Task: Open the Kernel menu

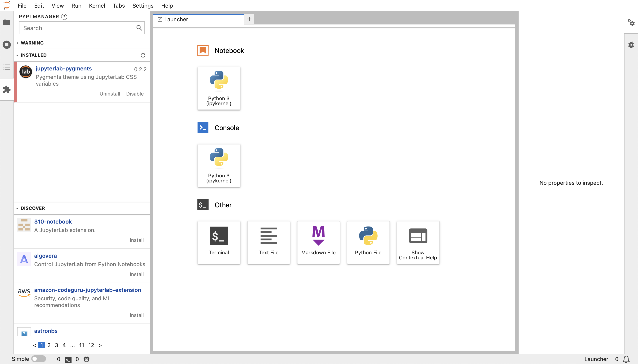Action: (x=97, y=5)
